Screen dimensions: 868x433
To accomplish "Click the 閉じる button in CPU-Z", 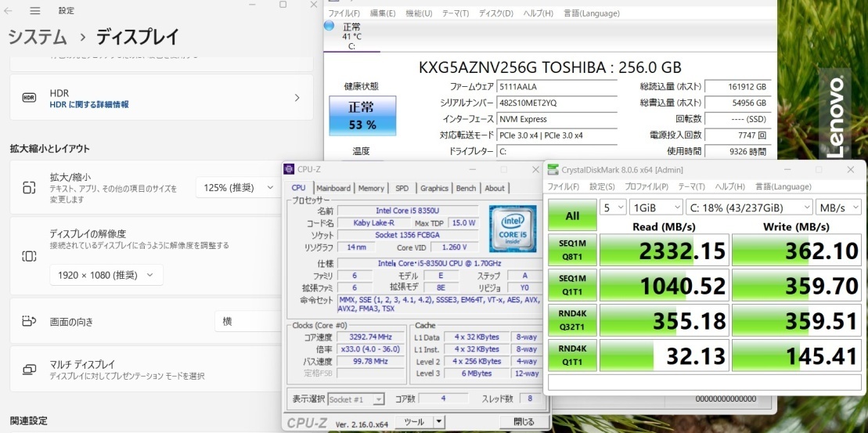I will pos(524,422).
